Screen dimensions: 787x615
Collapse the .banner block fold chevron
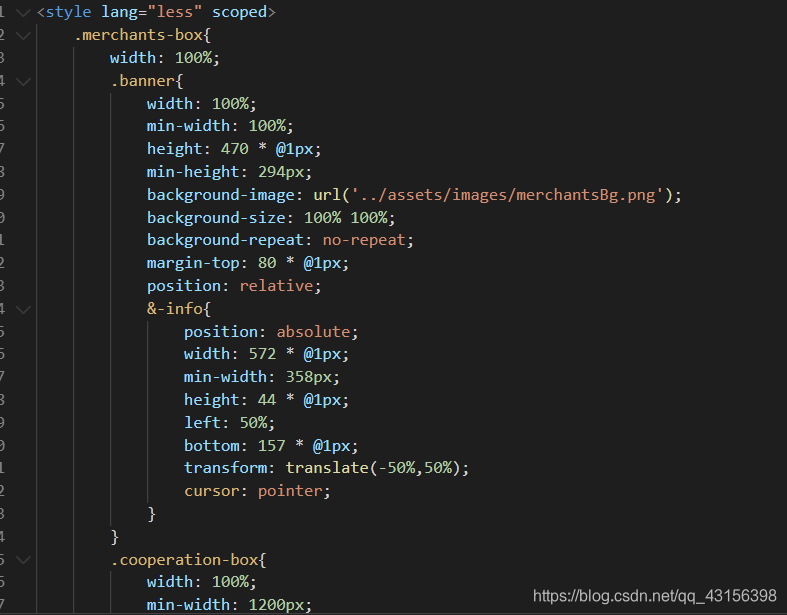tap(23, 81)
